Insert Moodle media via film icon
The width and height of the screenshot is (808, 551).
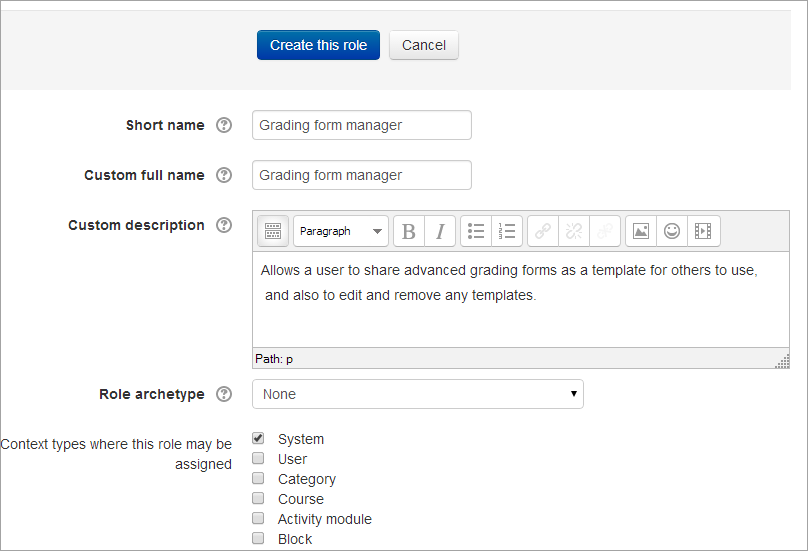(703, 231)
